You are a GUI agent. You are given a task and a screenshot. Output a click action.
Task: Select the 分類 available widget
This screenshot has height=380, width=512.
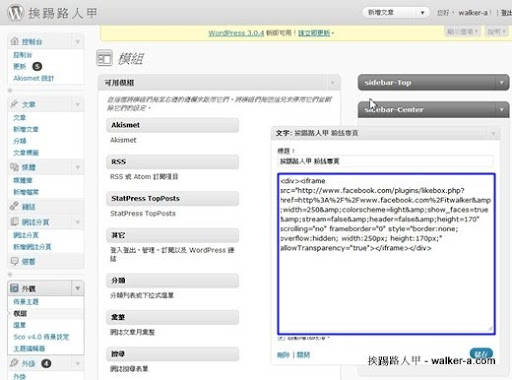point(172,280)
